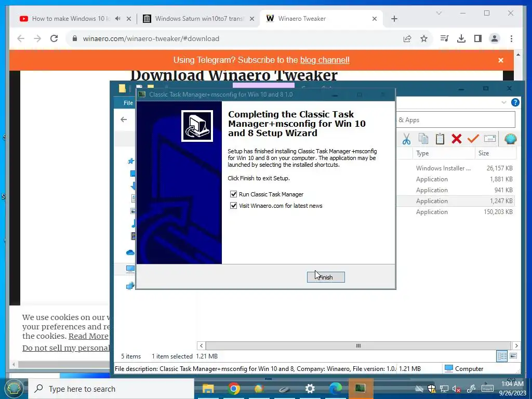Click the Cut scissors icon in Explorer toolbar
This screenshot has height=399, width=532.
click(x=406, y=139)
